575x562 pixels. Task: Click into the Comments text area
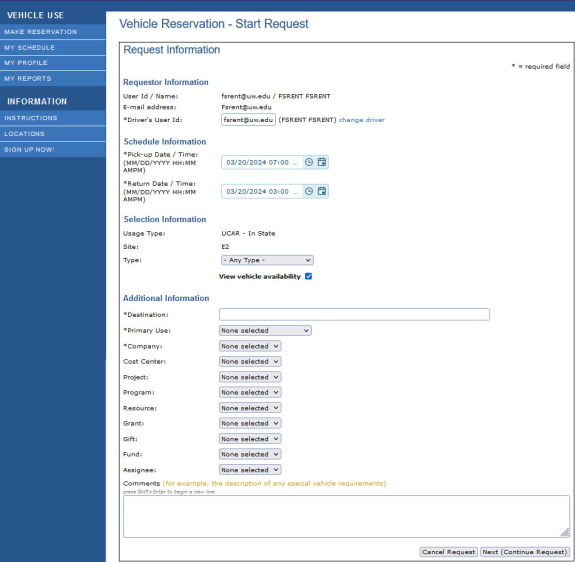346,517
